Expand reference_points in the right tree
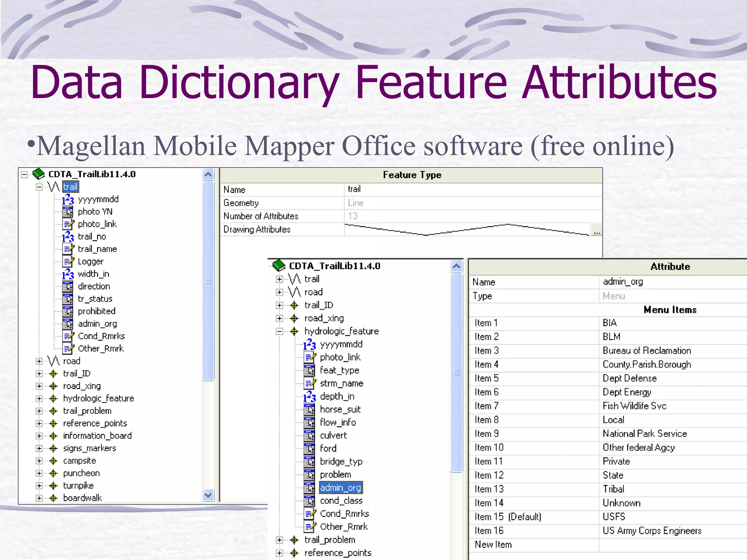Screen dimensions: 747x560 (280, 553)
